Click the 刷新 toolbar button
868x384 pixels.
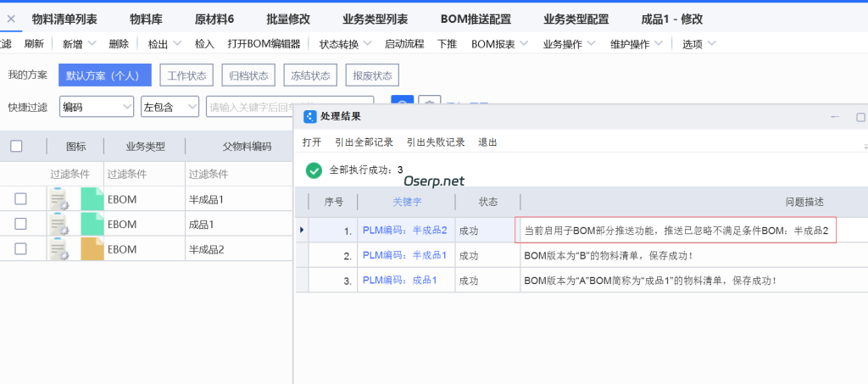click(34, 44)
